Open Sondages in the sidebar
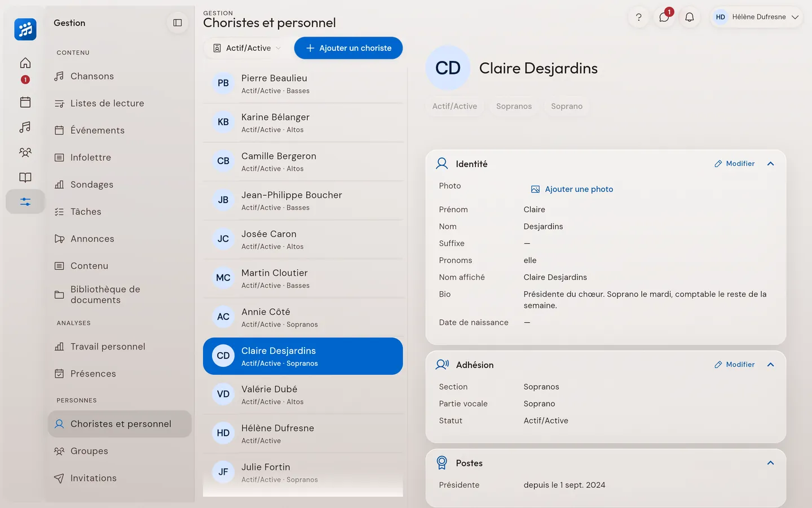Viewport: 812px width, 508px height. pos(120,185)
